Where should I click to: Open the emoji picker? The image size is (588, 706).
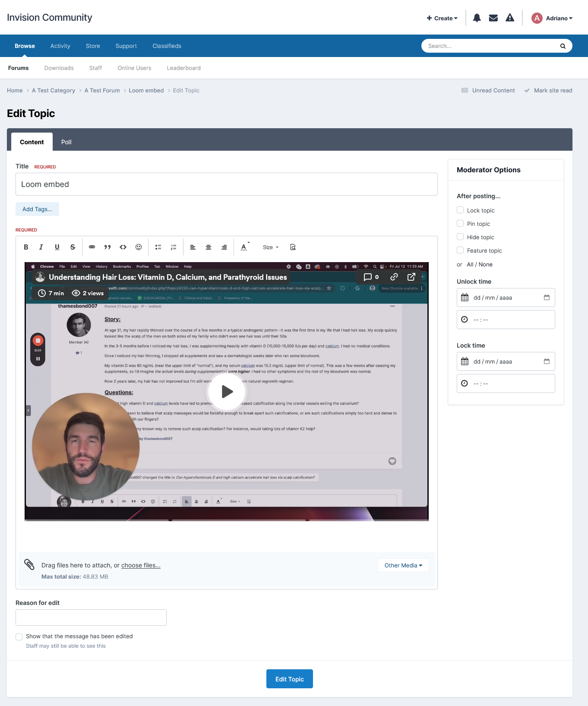(x=139, y=247)
